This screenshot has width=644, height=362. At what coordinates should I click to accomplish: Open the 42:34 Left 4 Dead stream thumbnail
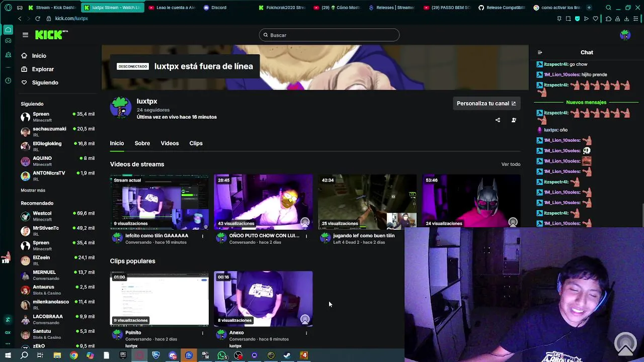367,202
